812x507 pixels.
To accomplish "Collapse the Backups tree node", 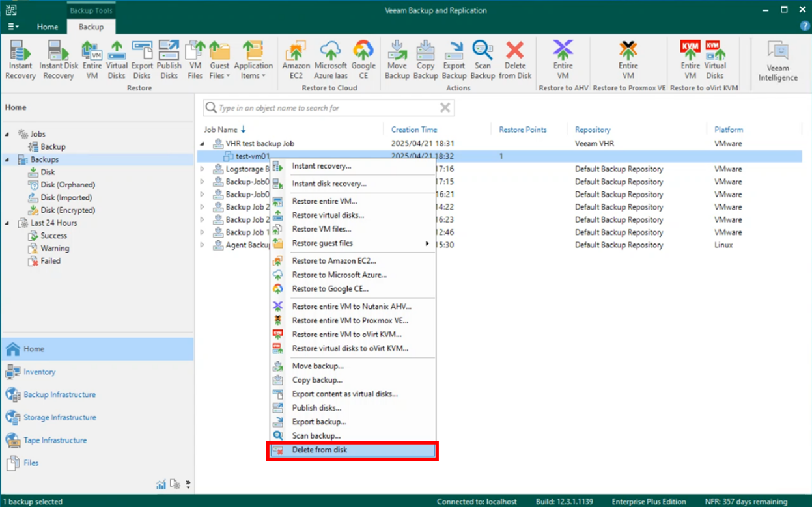I will coord(8,159).
